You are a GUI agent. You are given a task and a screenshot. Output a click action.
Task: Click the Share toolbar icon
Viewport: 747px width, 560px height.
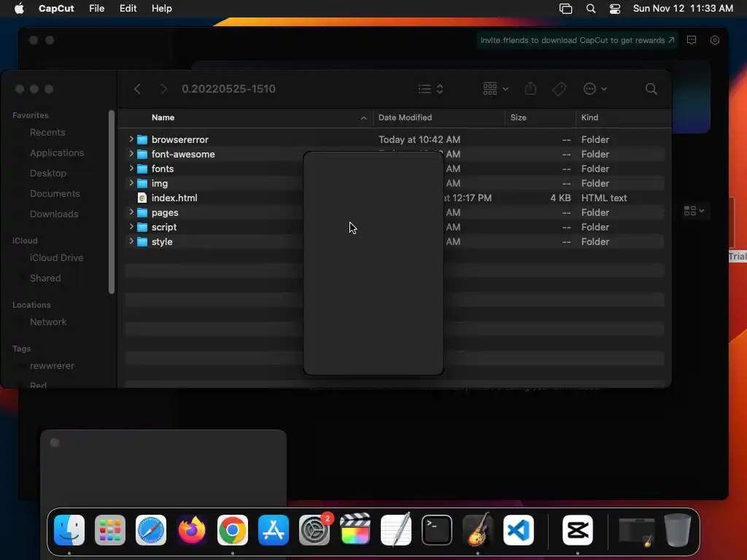530,88
